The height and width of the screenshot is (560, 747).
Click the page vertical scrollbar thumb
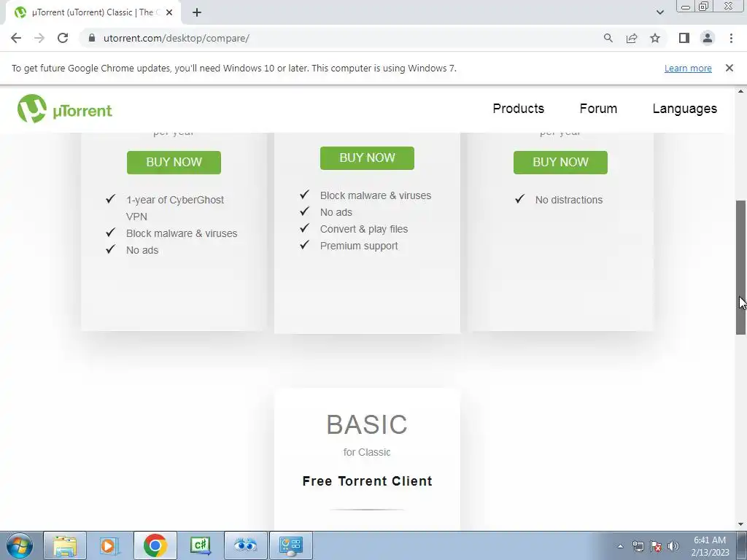coord(740,267)
